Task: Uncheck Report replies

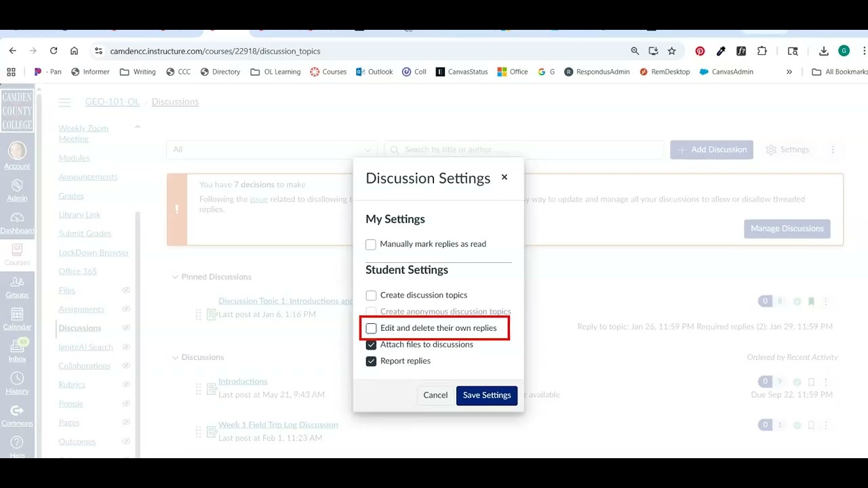Action: [371, 361]
